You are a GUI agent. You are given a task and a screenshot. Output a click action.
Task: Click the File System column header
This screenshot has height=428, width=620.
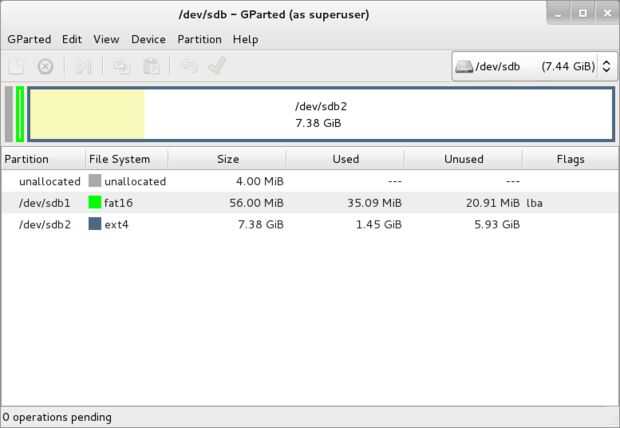(x=126, y=159)
